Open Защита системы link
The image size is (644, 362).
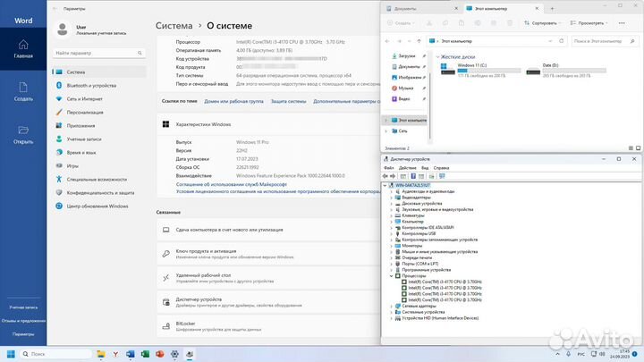[288, 101]
